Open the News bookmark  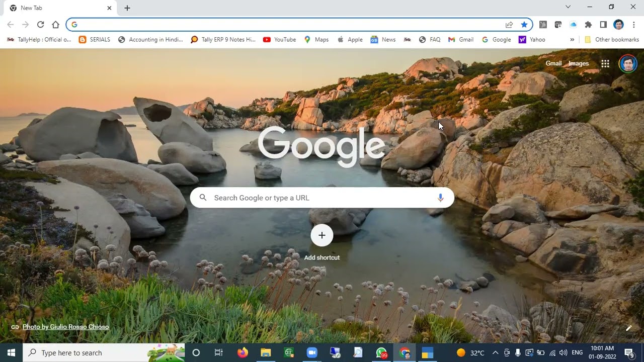[x=383, y=40]
